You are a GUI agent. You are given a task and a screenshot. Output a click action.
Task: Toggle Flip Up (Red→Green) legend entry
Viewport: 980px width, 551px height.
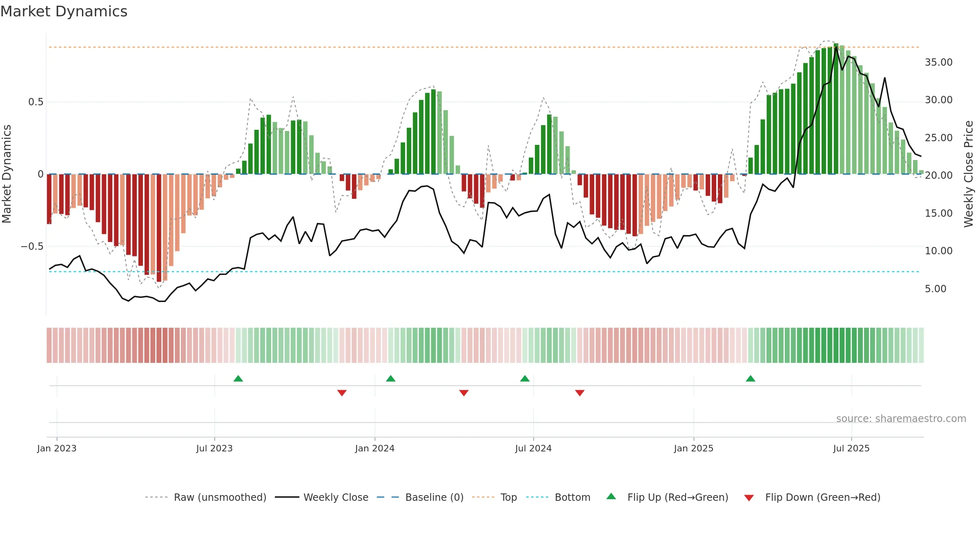tap(667, 497)
